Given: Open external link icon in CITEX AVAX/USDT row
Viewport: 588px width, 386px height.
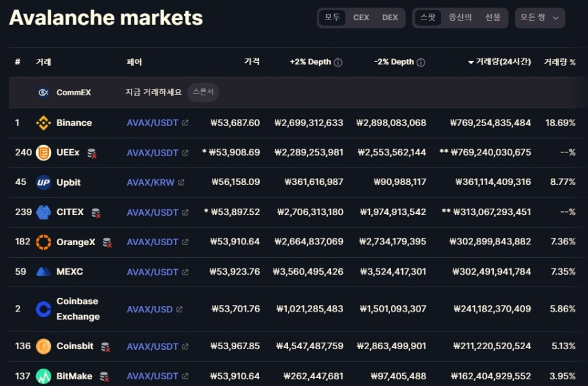Looking at the screenshot, I should pyautogui.click(x=185, y=212).
